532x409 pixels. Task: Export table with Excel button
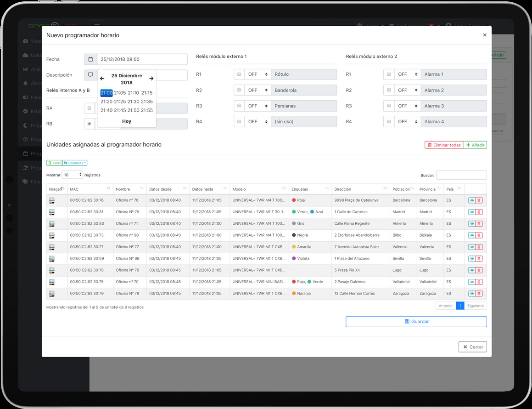[54, 163]
